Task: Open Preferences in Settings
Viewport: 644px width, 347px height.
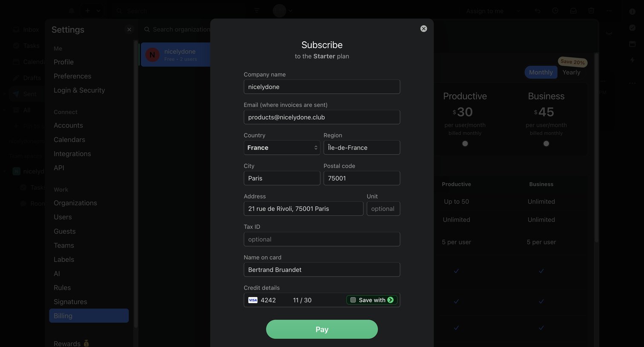Action: [x=72, y=76]
